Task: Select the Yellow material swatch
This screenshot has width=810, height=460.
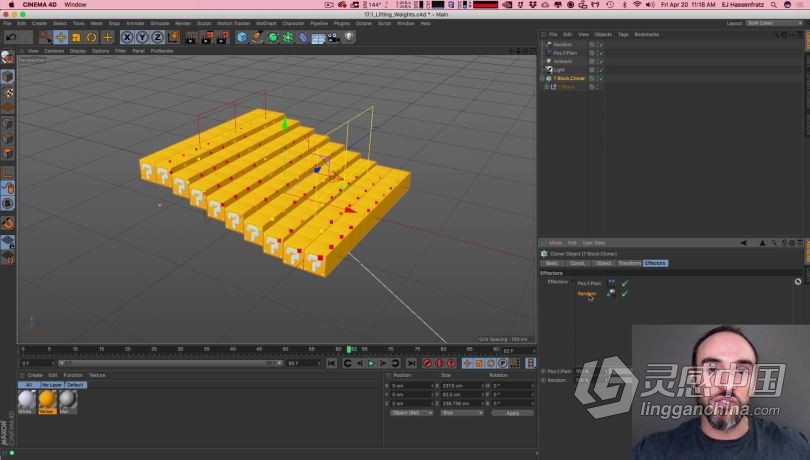Action: click(x=47, y=400)
